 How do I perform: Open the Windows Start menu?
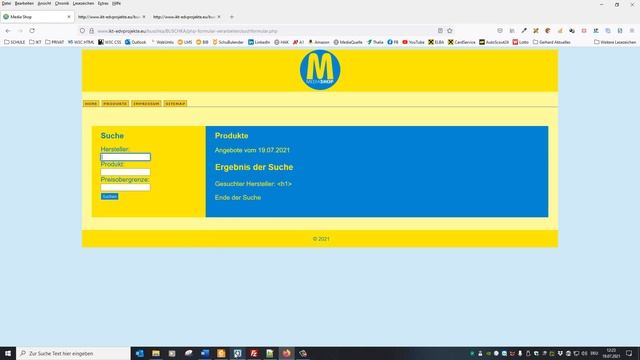(8, 353)
